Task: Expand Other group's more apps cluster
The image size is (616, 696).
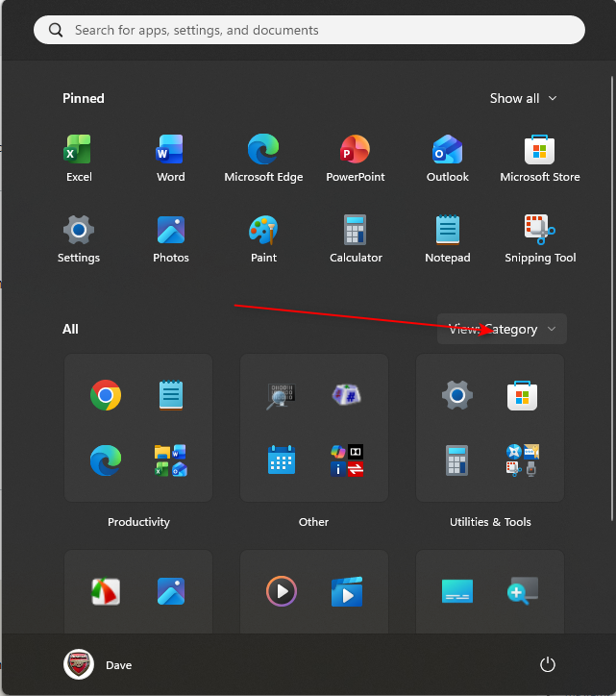Action: [347, 460]
